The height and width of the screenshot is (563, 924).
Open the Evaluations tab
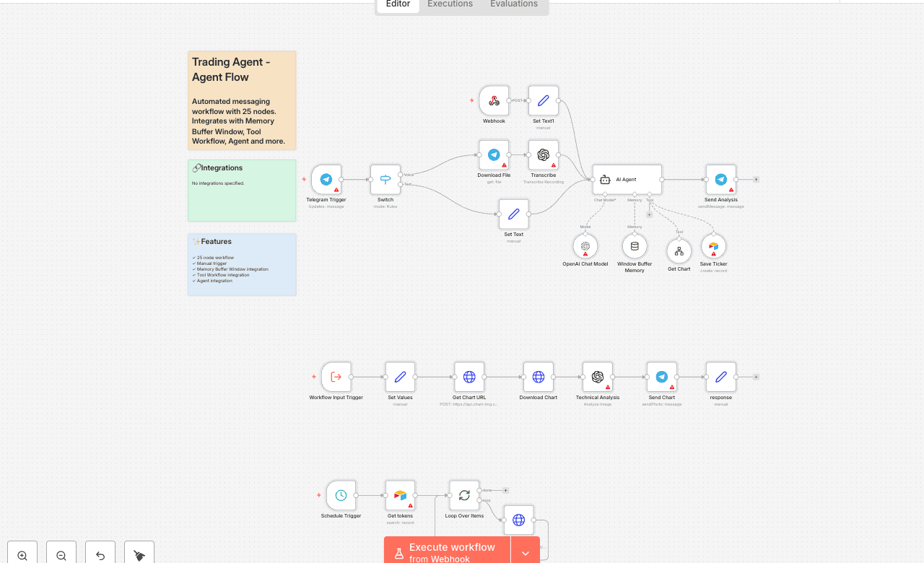pos(513,4)
